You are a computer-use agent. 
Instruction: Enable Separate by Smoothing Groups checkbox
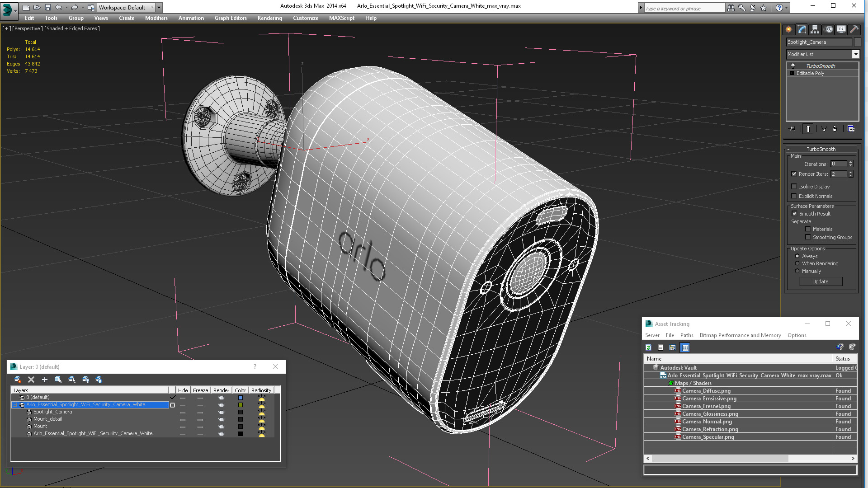click(x=808, y=237)
